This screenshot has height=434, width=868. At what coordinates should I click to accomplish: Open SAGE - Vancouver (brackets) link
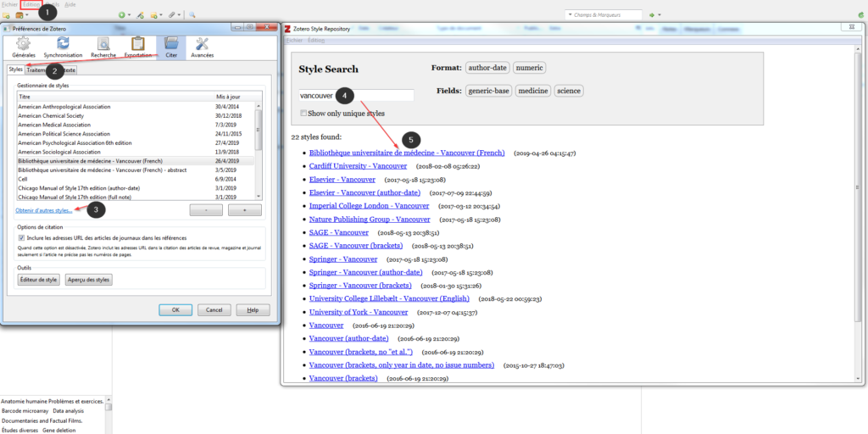click(356, 246)
